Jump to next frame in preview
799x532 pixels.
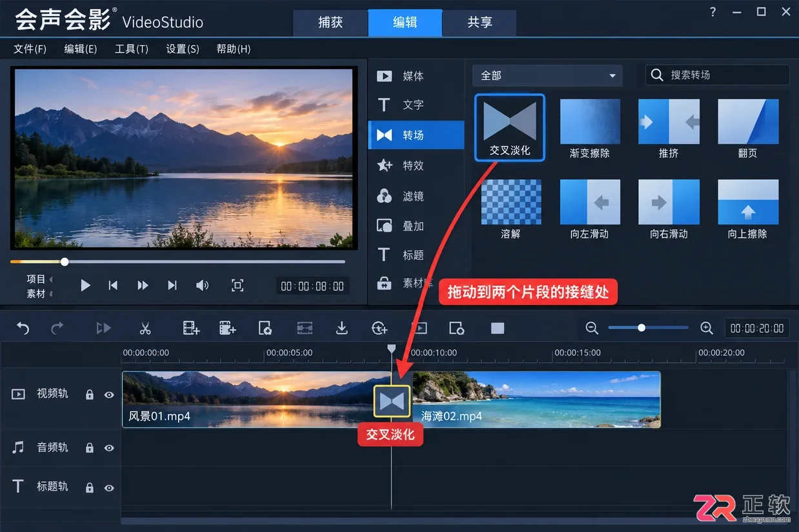172,285
